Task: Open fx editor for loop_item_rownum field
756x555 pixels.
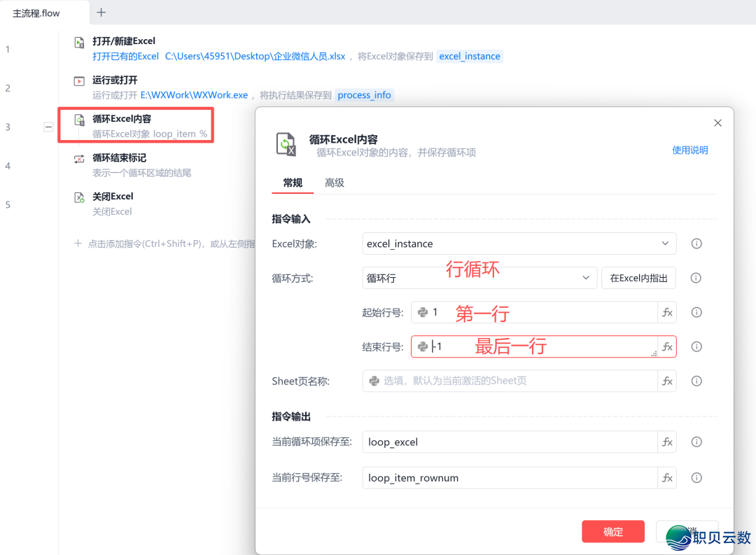Action: [x=667, y=477]
